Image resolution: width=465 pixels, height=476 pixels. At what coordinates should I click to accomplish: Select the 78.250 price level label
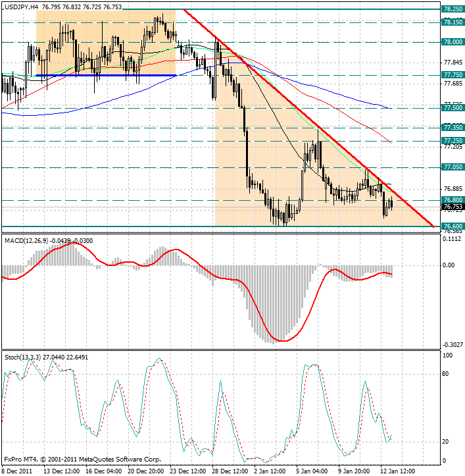(x=453, y=9)
